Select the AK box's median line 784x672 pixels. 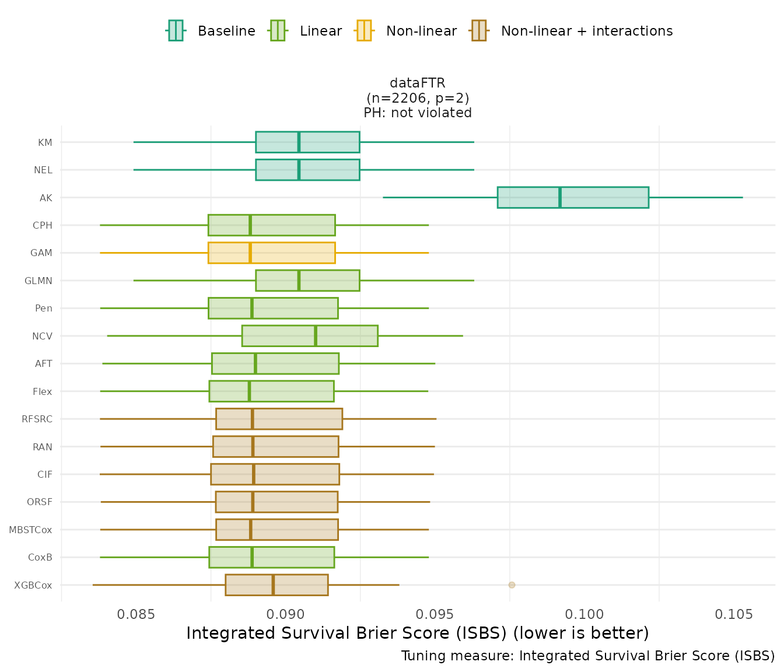click(560, 197)
